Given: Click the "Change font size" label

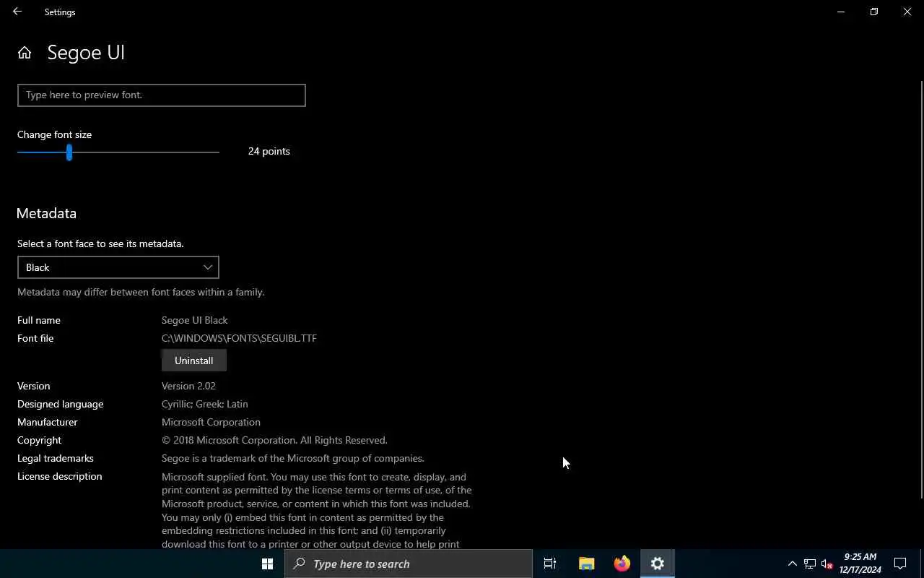Looking at the screenshot, I should (x=55, y=134).
